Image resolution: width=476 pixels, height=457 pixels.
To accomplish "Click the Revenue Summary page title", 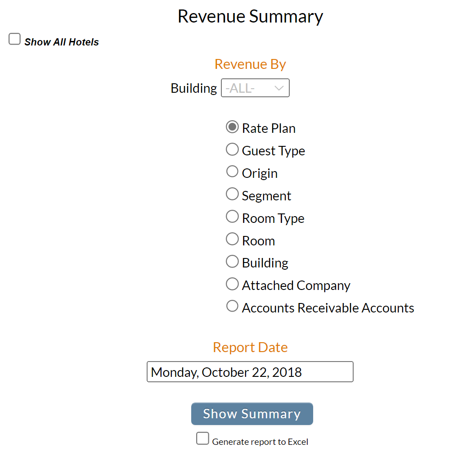I will coord(250,16).
